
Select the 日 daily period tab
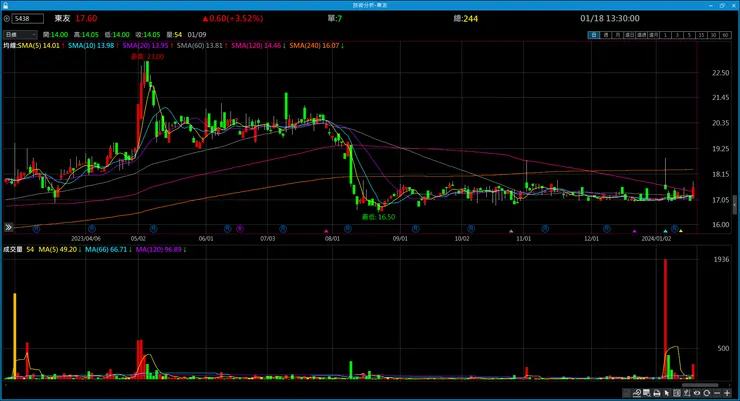point(593,35)
